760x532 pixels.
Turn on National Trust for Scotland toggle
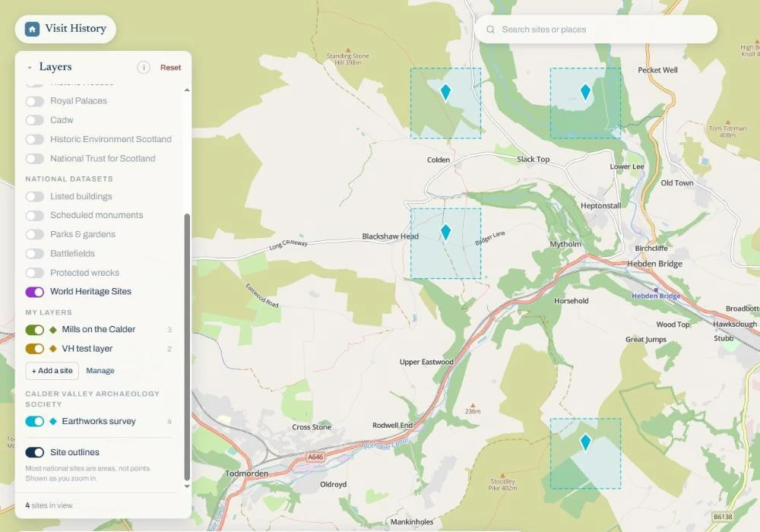click(34, 159)
